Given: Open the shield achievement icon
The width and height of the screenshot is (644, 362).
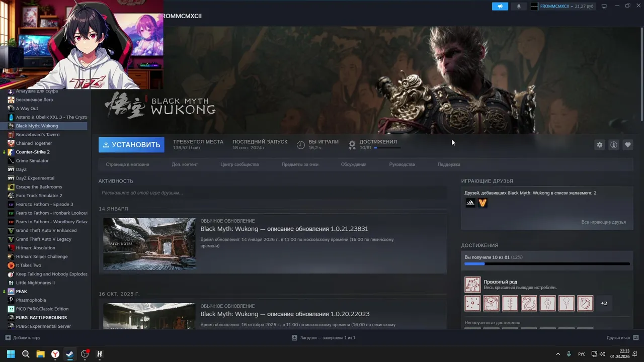Looking at the screenshot, I should (585, 303).
